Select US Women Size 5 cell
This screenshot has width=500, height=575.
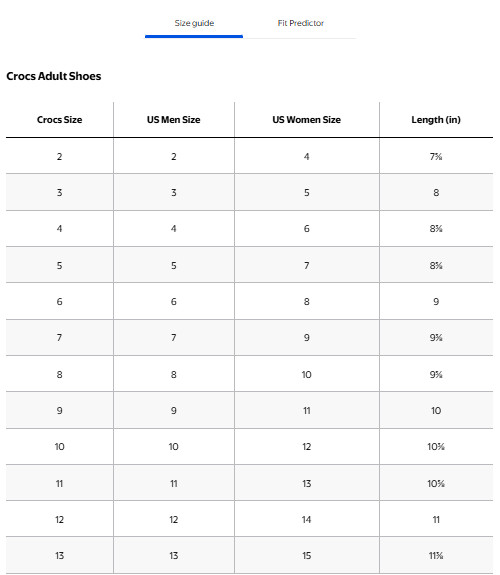pos(307,193)
